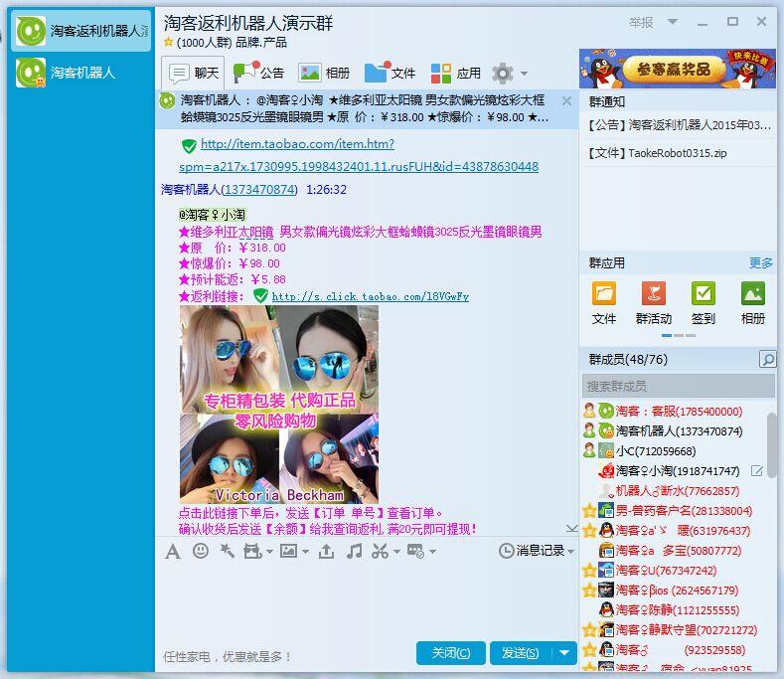
Task: Click the 淘客机器人 avatar in the session list
Action: click(31, 73)
